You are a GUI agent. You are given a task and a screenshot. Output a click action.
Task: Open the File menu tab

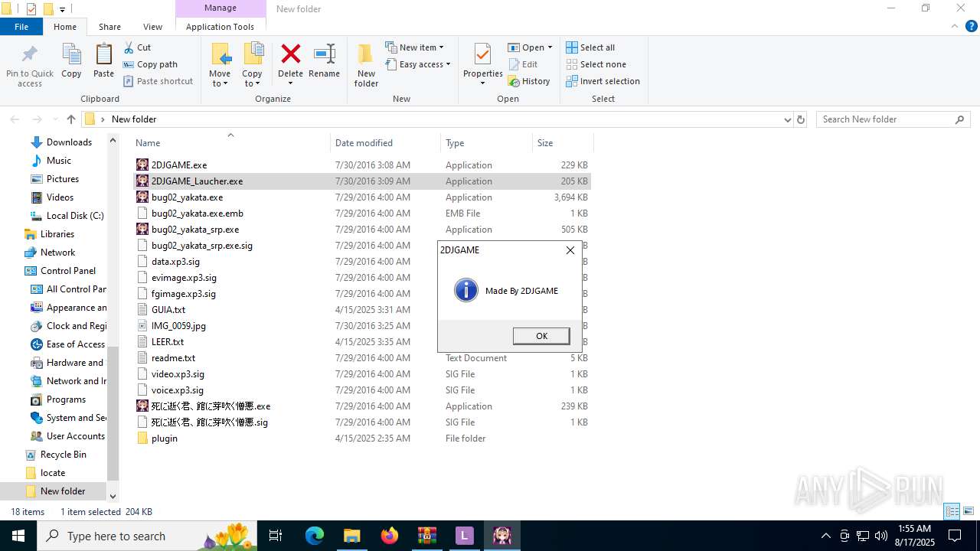click(21, 27)
